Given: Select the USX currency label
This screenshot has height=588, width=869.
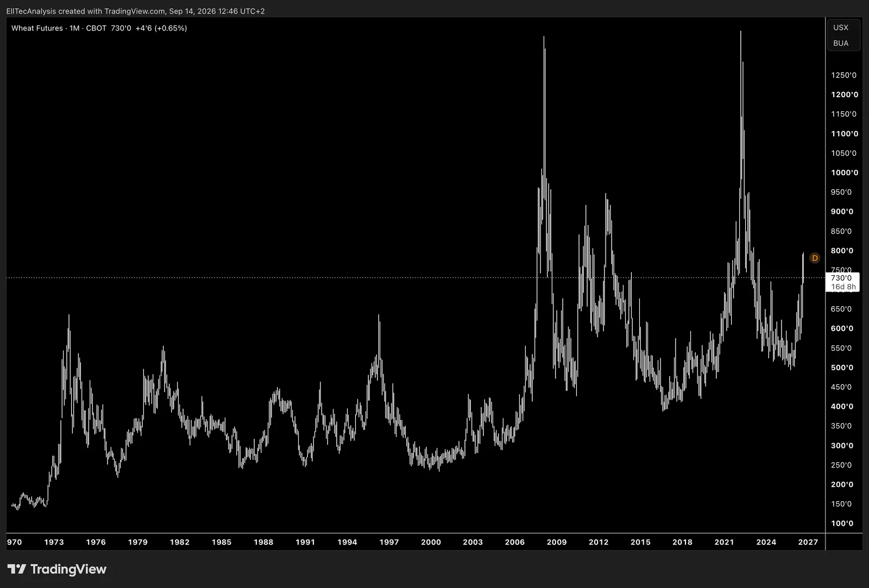Looking at the screenshot, I should pos(841,28).
